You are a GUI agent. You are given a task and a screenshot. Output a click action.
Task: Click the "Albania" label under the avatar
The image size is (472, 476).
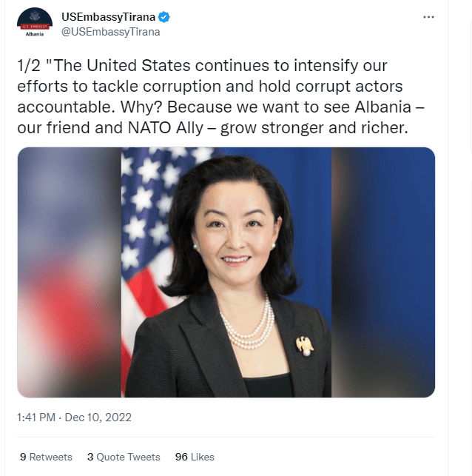35,34
